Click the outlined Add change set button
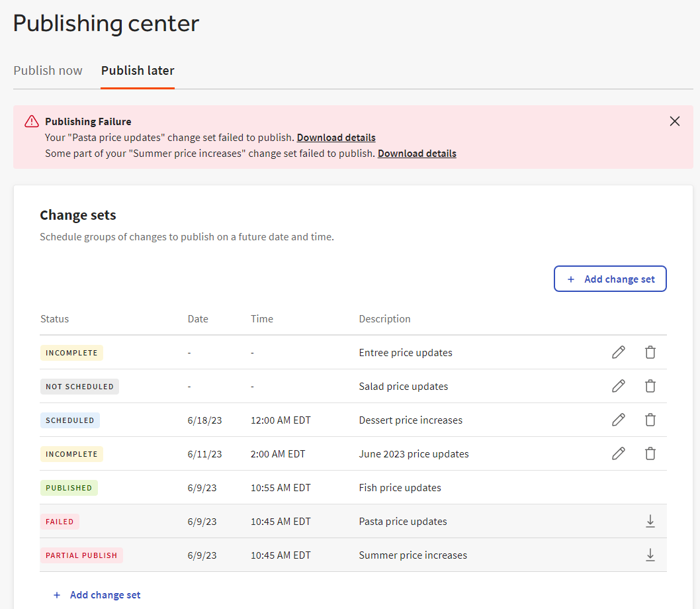Screen dimensions: 700x609 [609, 279]
